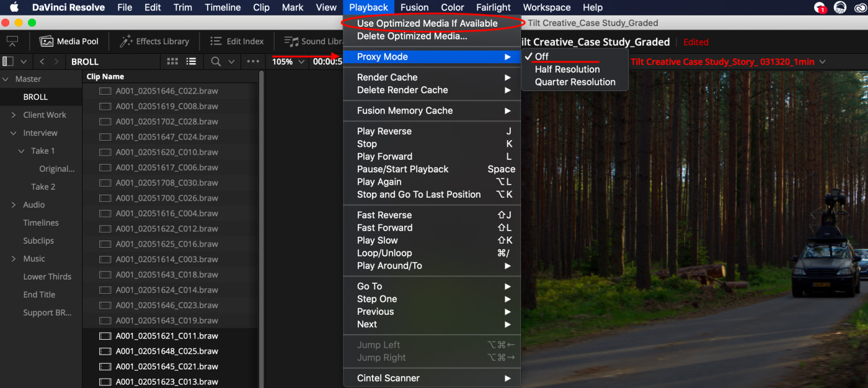Collapse the Take 1 bin
The image size is (868, 388).
tap(22, 151)
